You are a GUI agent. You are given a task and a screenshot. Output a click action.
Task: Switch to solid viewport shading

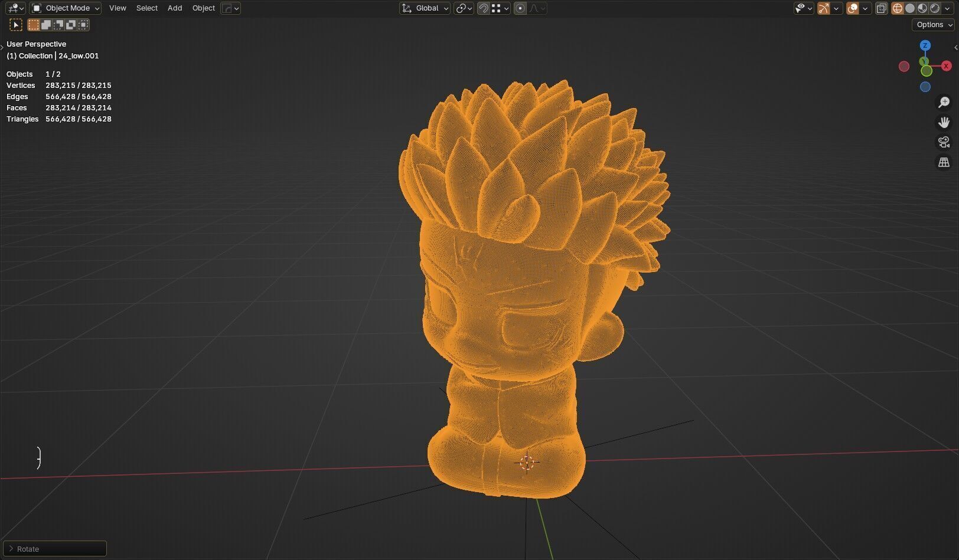[910, 8]
